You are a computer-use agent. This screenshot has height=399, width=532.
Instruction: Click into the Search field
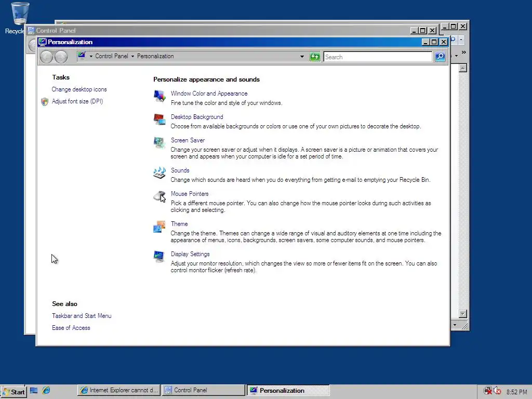(378, 57)
